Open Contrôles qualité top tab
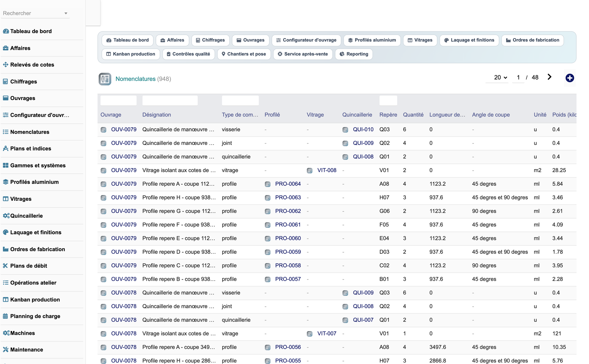Screen dimensions: 589x364 189,54
